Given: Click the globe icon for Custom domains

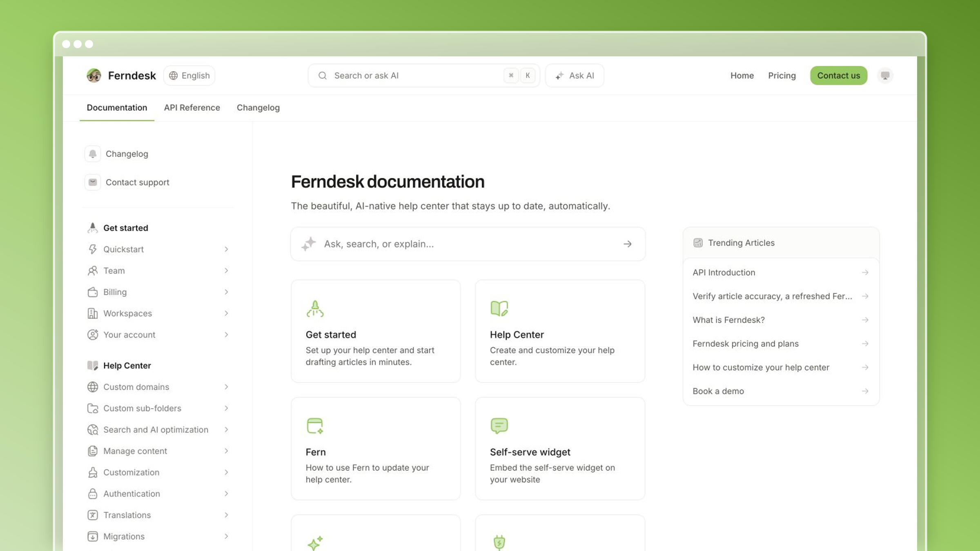Looking at the screenshot, I should (x=93, y=387).
